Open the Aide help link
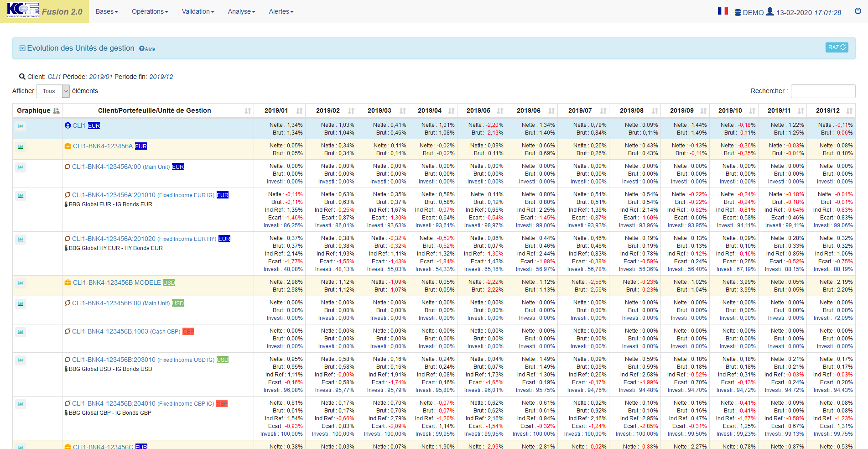The width and height of the screenshot is (868, 449). pyautogui.click(x=147, y=49)
